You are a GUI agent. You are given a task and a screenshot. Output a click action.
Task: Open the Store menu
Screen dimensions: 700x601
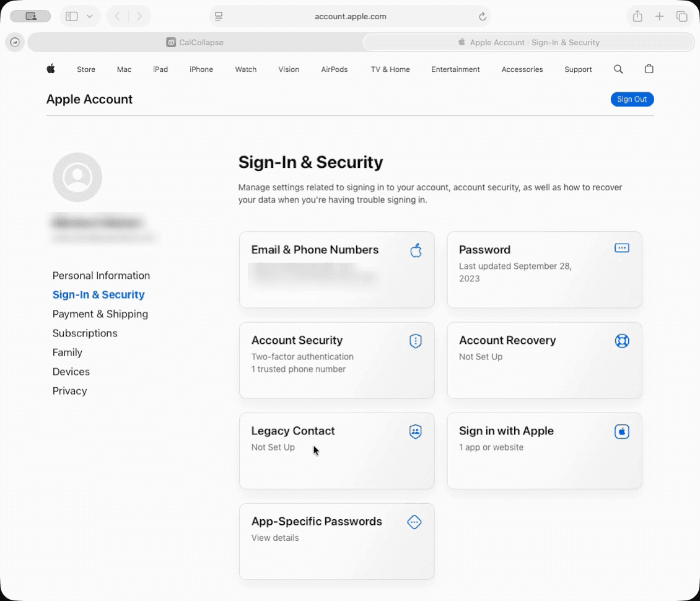coord(86,69)
